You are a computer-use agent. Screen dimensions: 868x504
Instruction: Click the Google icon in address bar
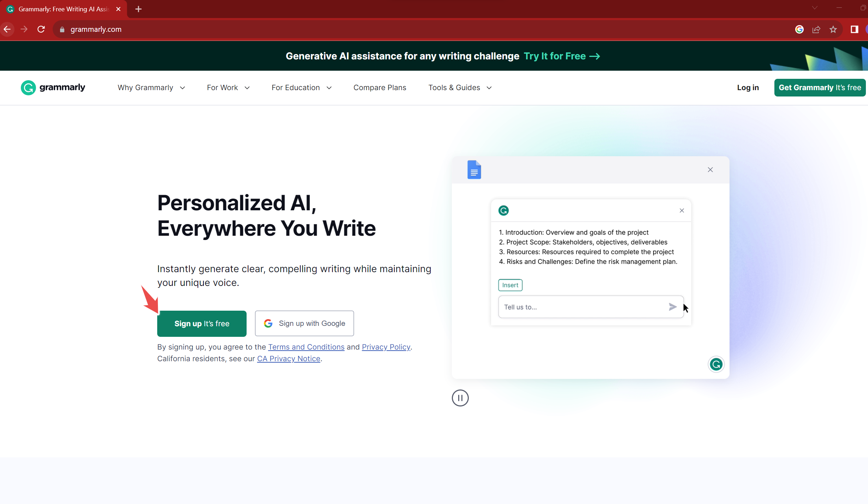pyautogui.click(x=799, y=29)
